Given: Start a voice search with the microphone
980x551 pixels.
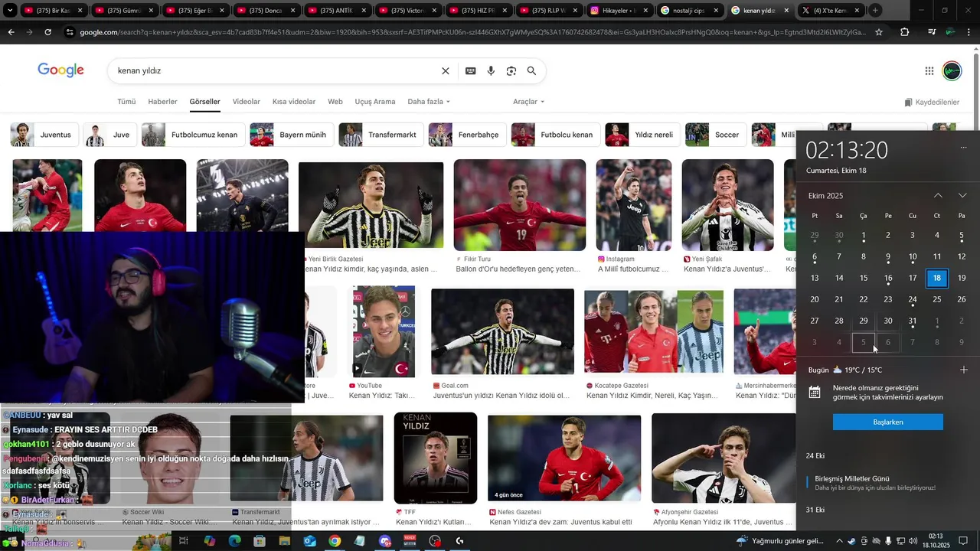Looking at the screenshot, I should coord(491,70).
